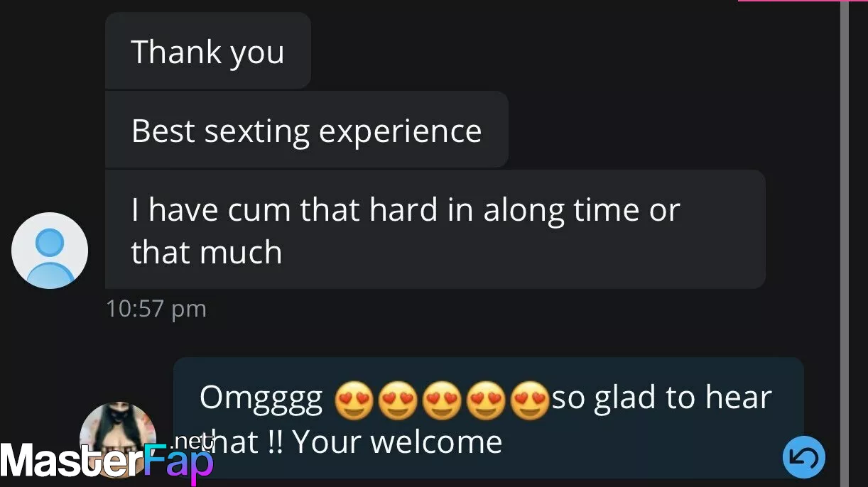Open the sender's masked profile photo
868x487 pixels.
pyautogui.click(x=118, y=440)
